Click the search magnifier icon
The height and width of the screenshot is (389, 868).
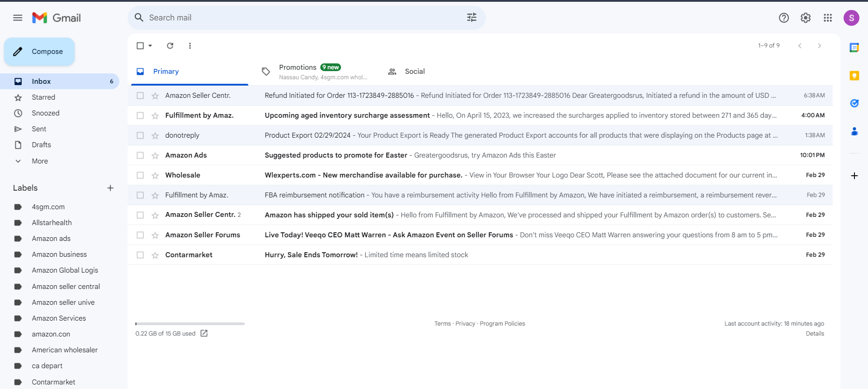point(139,18)
